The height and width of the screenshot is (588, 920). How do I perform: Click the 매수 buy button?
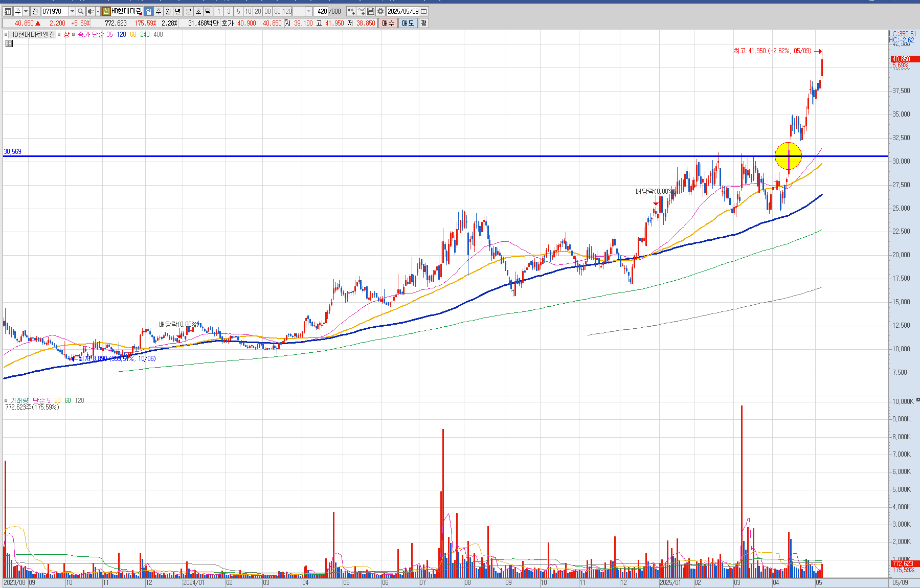(388, 23)
